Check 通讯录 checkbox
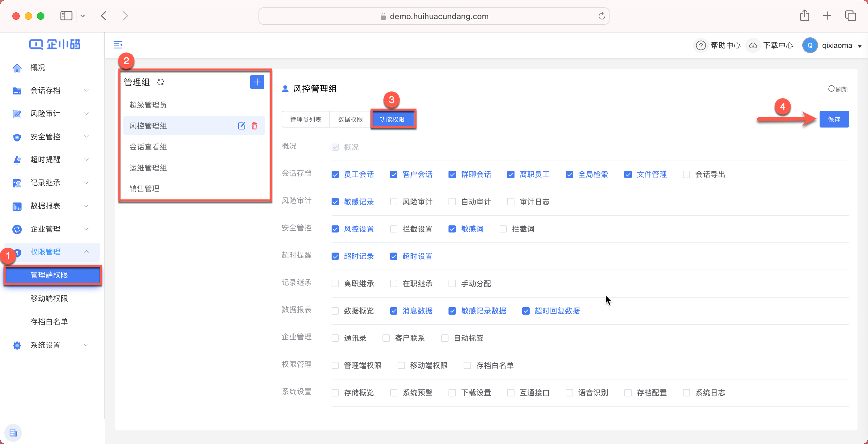 (x=335, y=338)
